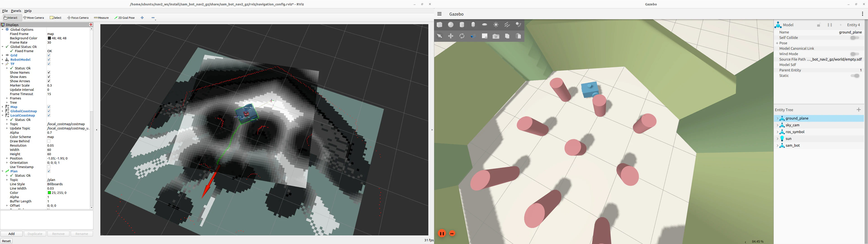
Task: Activate the Focus Camera tool
Action: click(78, 18)
